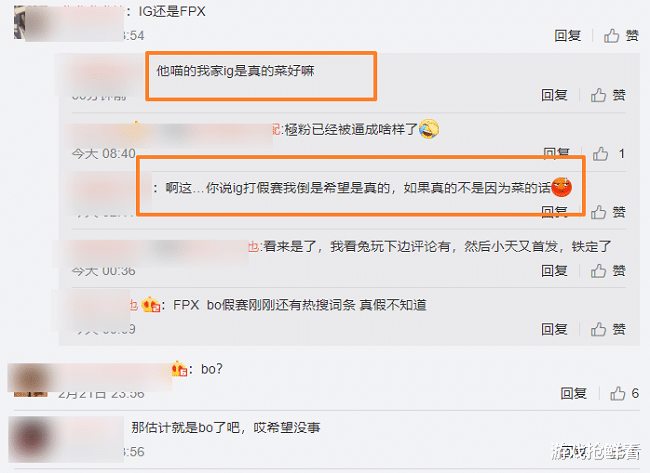Click thumbs-up with 6 likes on 'bo?' comment
Image resolution: width=650 pixels, height=473 pixels.
pyautogui.click(x=624, y=393)
